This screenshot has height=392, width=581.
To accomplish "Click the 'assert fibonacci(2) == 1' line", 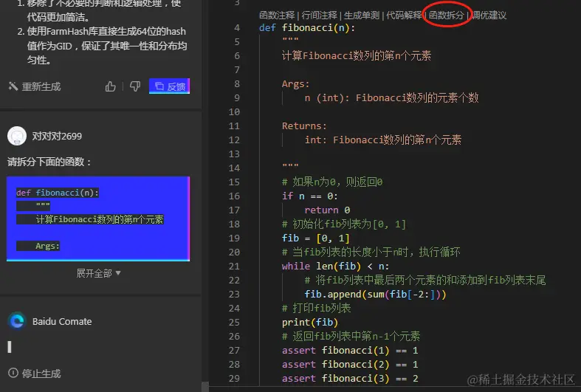I will (x=350, y=364).
